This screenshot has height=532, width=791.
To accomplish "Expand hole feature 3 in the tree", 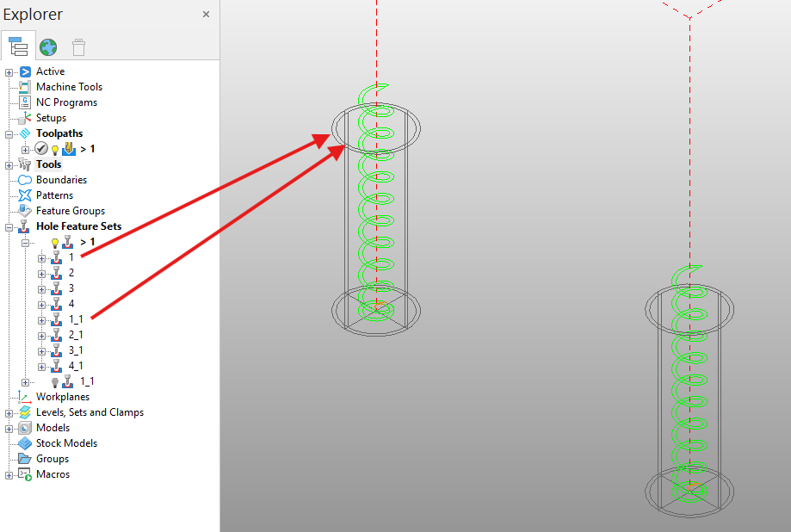I will pos(40,288).
